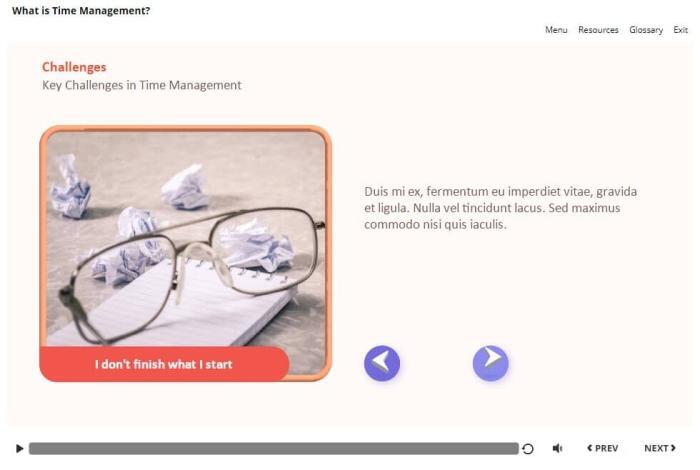Viewport: 700px width, 470px height.
Task: Click the purple right arrow circle button
Action: click(x=490, y=363)
